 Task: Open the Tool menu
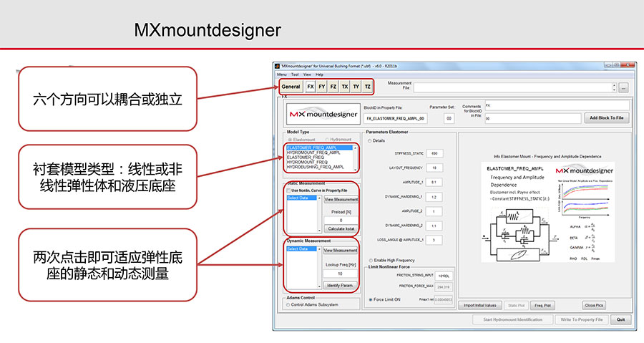pos(295,74)
